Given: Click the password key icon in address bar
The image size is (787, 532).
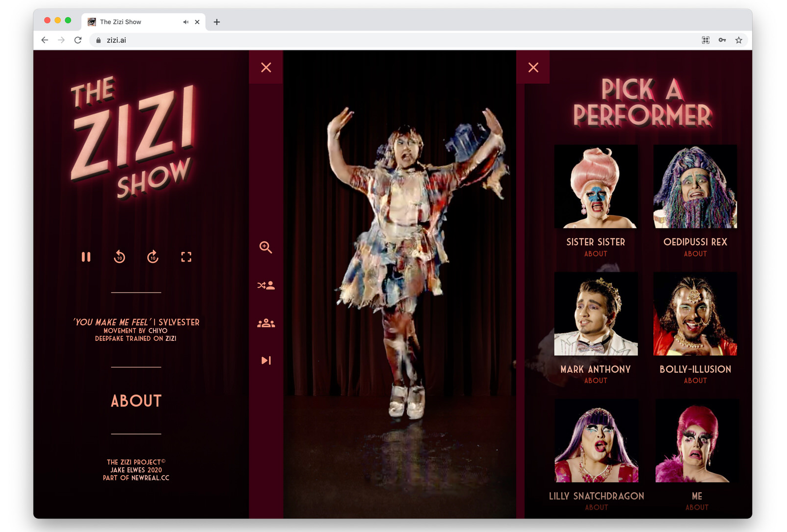Looking at the screenshot, I should 722,40.
